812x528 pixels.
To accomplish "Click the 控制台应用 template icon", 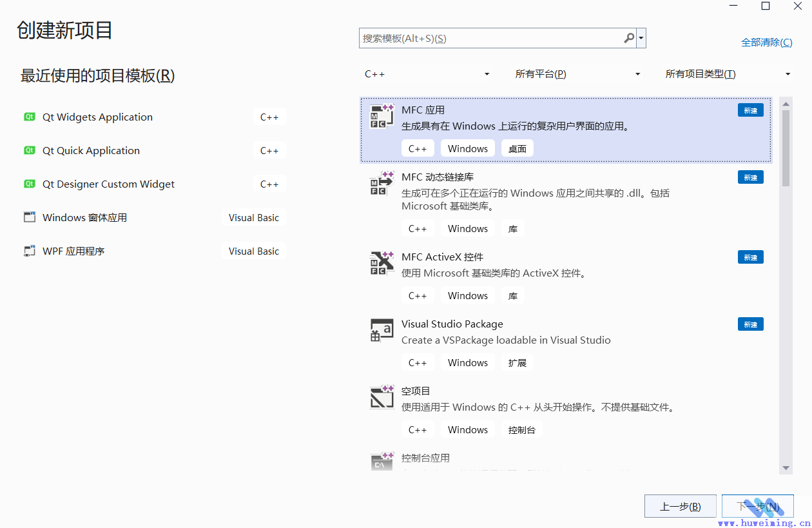I will tap(382, 462).
